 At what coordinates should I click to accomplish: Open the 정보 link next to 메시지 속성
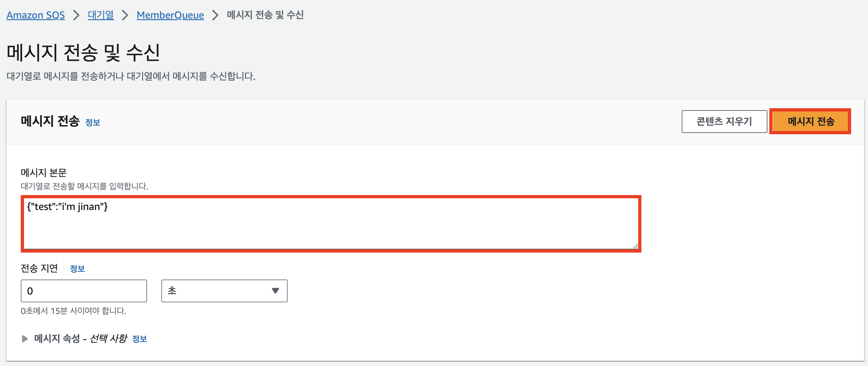tap(140, 339)
